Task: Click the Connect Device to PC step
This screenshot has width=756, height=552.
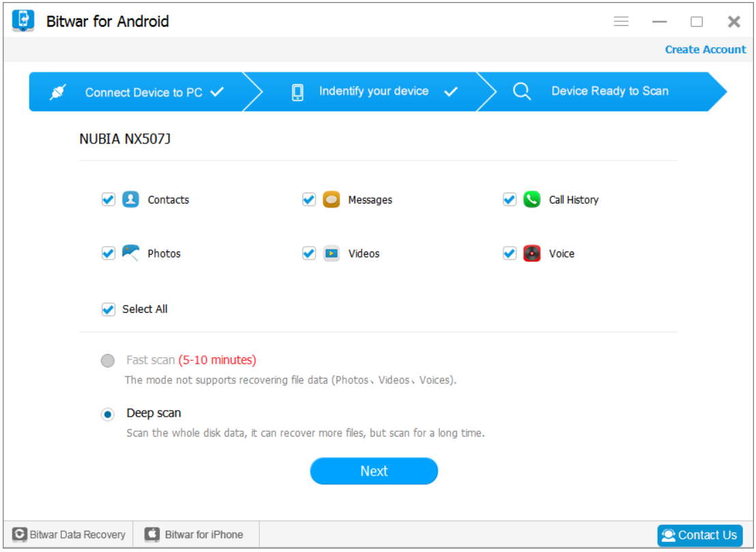Action: point(145,91)
